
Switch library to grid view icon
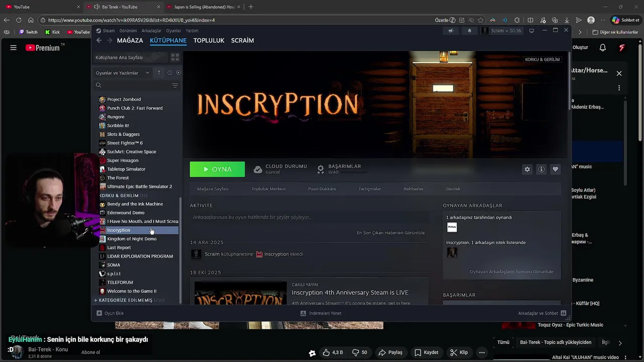click(x=175, y=57)
